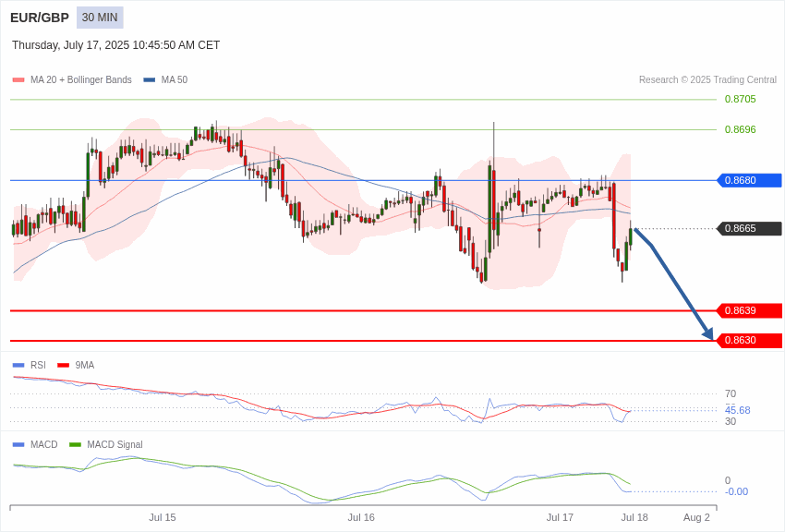Click the MA 50 legend label
The height and width of the screenshot is (532, 785).
coord(175,80)
